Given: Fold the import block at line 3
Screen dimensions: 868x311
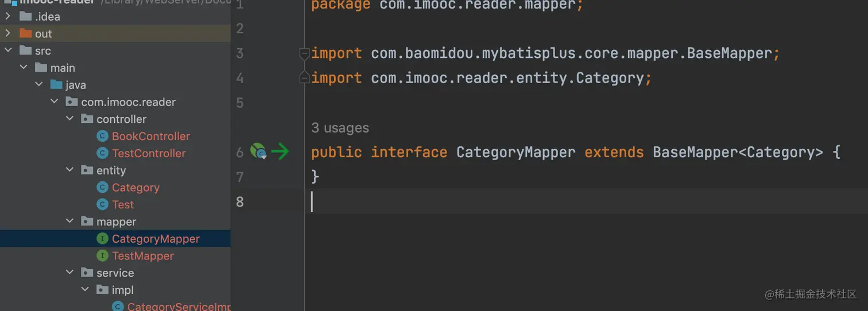Looking at the screenshot, I should pyautogui.click(x=304, y=53).
